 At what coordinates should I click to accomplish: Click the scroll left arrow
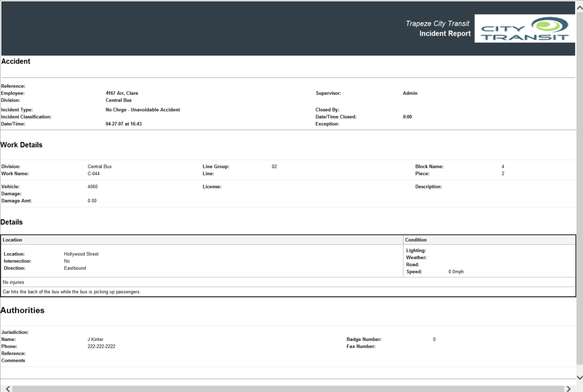coord(7,388)
